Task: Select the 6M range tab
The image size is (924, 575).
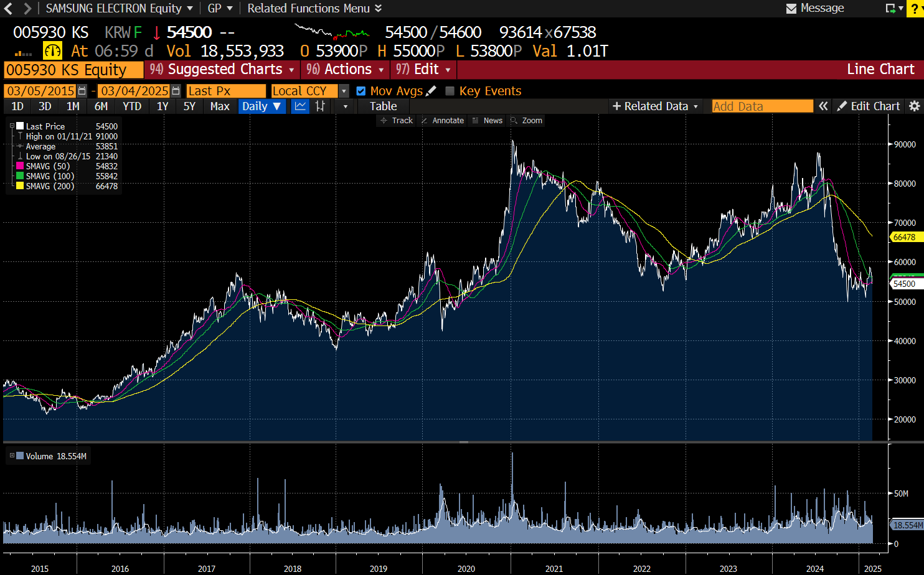Action: click(101, 106)
